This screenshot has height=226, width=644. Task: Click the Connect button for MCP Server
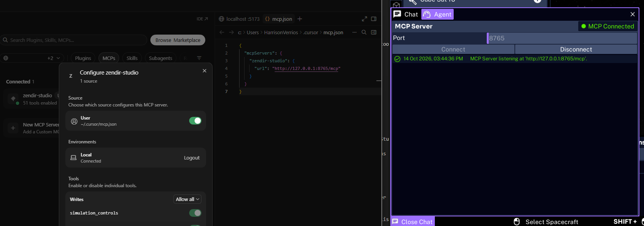click(x=453, y=49)
